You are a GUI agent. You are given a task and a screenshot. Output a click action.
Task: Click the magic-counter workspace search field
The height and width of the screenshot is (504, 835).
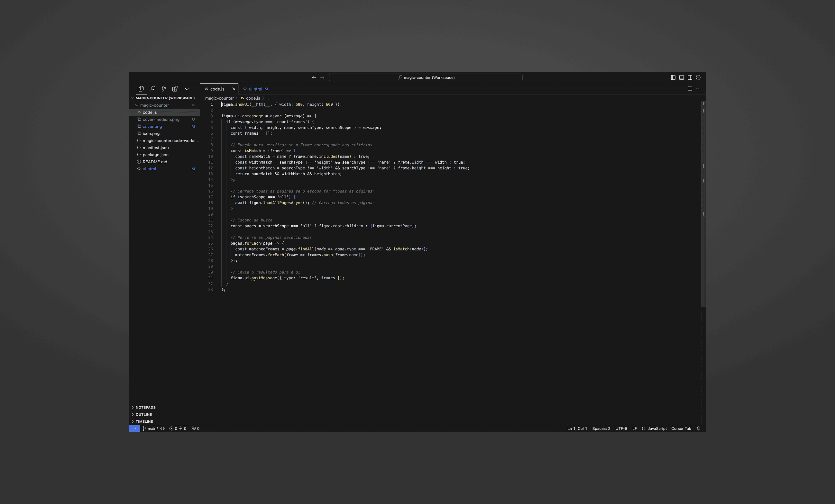point(426,77)
